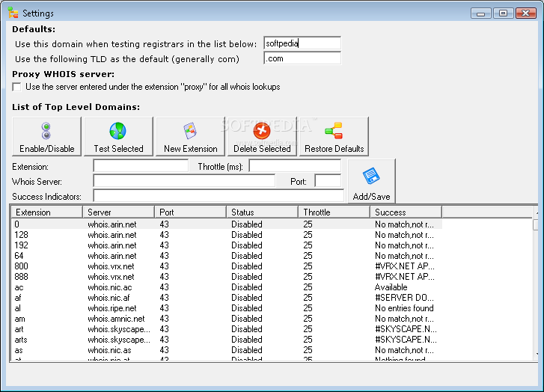Click the Settings window title icon
Viewport: 544px width, 392px height.
pyautogui.click(x=13, y=13)
